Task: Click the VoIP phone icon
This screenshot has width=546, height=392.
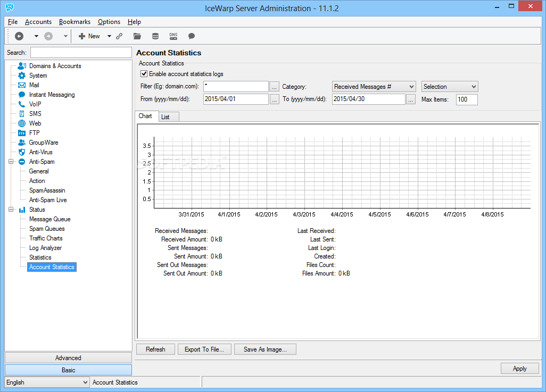Action: pos(22,104)
